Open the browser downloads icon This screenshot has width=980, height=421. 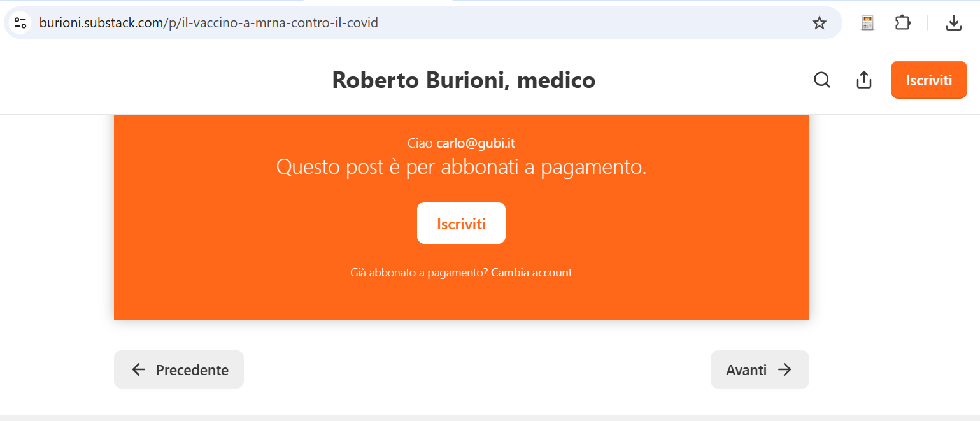(x=953, y=24)
